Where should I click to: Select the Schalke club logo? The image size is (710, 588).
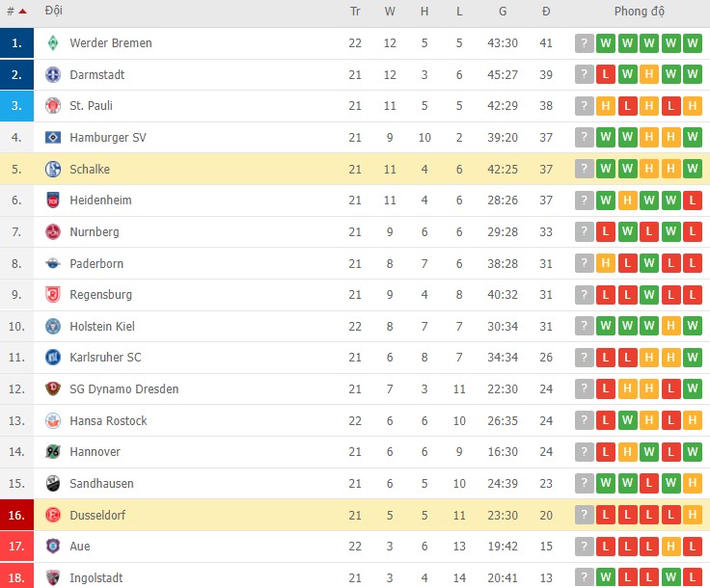tap(53, 170)
